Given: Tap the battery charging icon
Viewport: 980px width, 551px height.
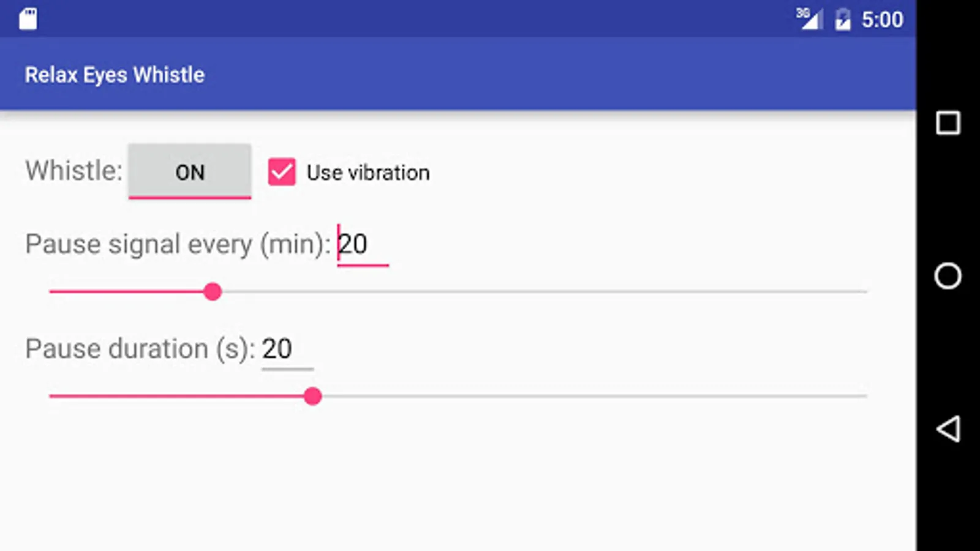Looking at the screenshot, I should [x=843, y=20].
